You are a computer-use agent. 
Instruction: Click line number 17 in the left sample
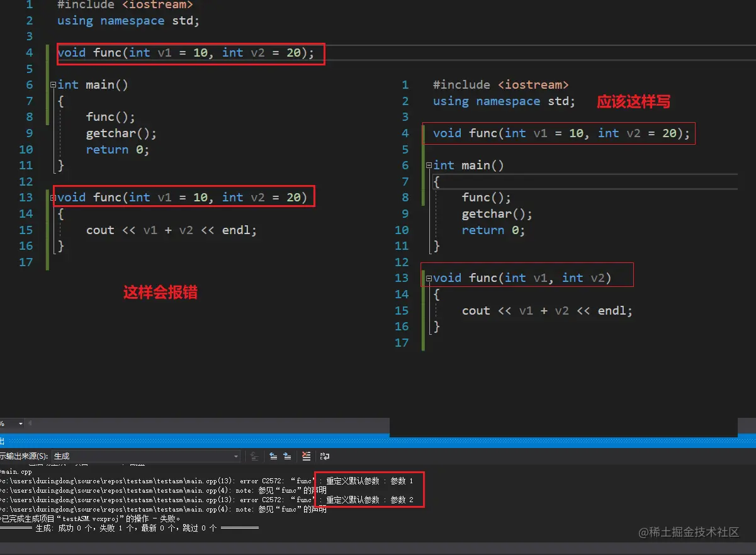(26, 262)
